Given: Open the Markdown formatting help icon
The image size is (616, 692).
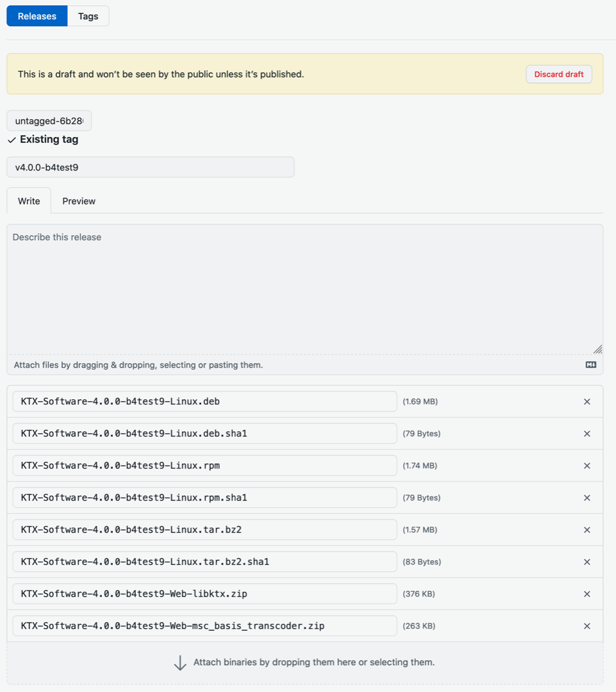Looking at the screenshot, I should pyautogui.click(x=590, y=364).
